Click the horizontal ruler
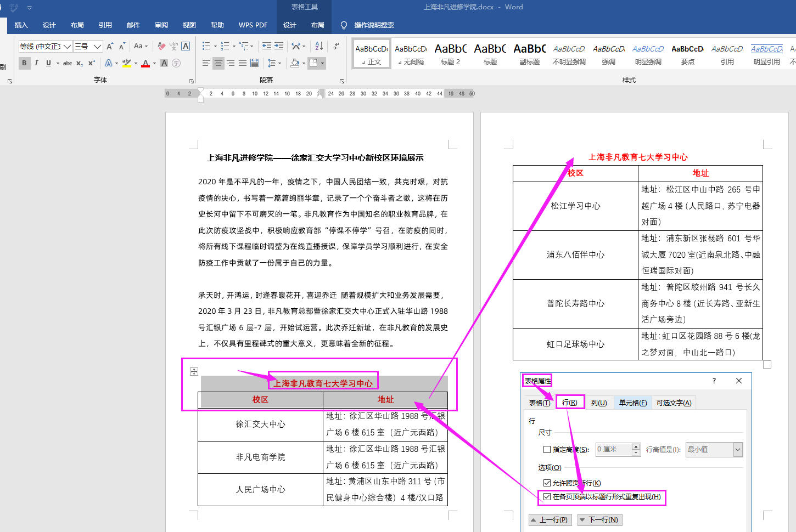796x532 pixels. [320, 93]
